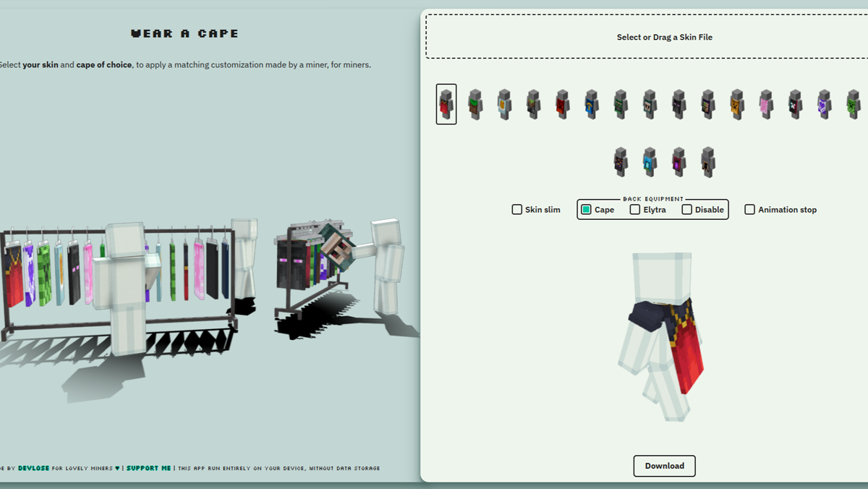
Task: Select the orange creeper-face cape
Action: point(736,103)
